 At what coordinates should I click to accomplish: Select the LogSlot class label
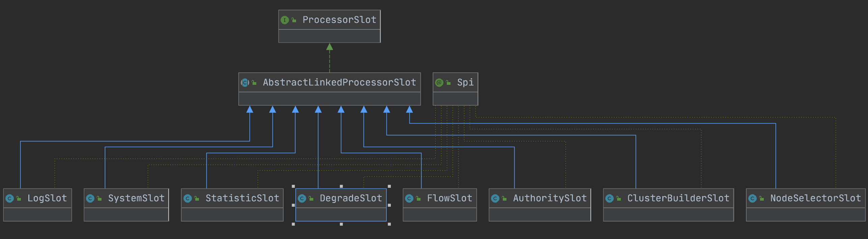47,198
